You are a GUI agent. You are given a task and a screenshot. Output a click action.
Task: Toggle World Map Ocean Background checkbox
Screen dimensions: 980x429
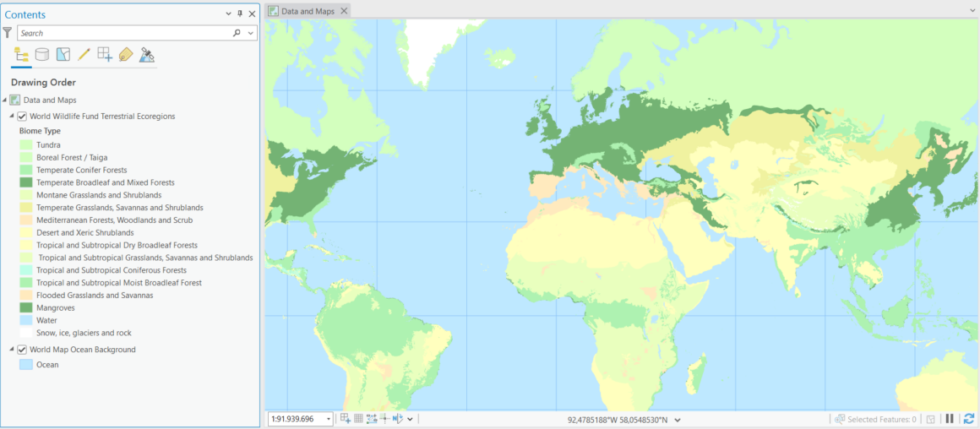[x=22, y=350]
